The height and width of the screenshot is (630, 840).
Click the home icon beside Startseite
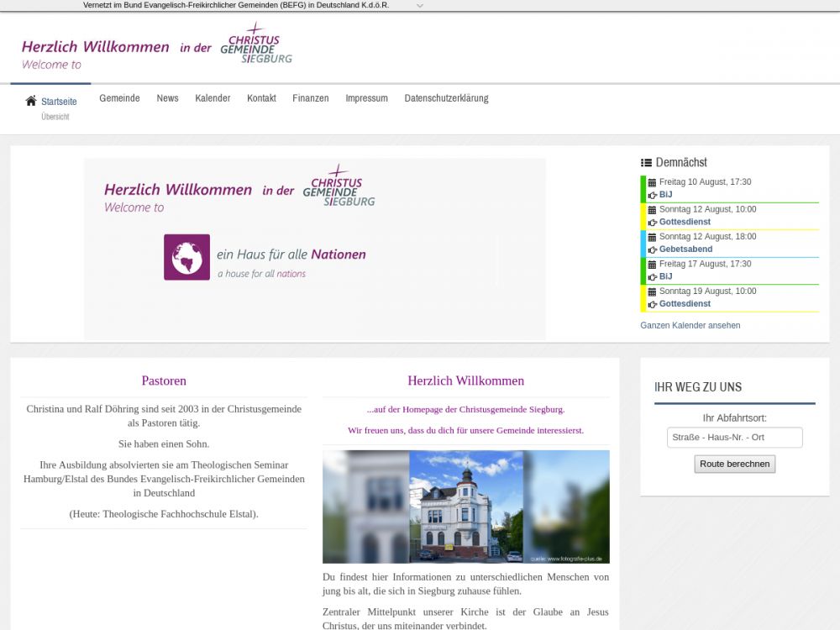31,101
